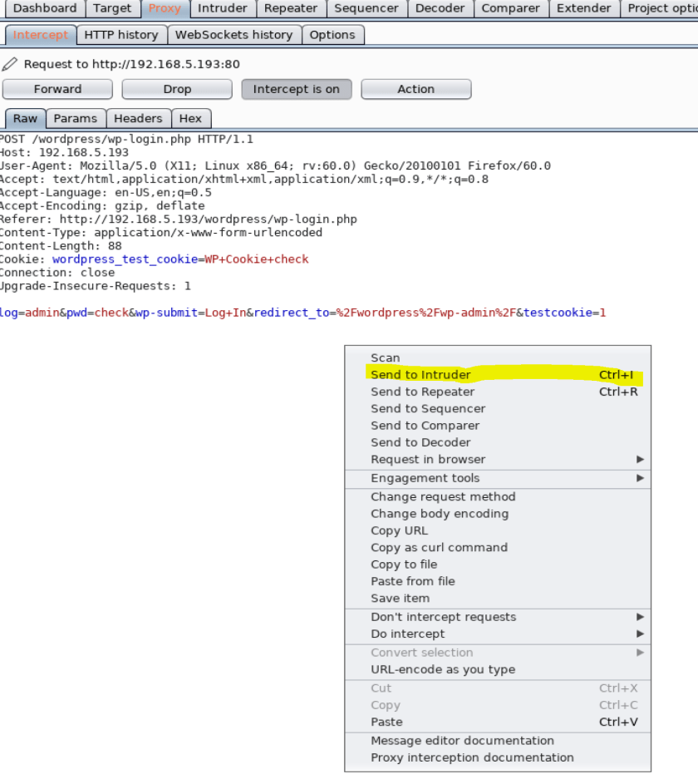Drop the intercepted request
The width and height of the screenshot is (698, 784).
click(177, 89)
